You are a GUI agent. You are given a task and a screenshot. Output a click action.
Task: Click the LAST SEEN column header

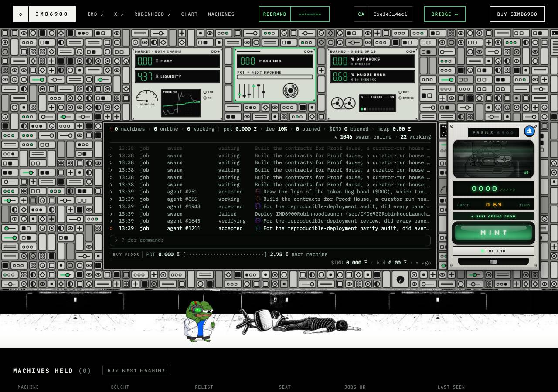point(451,387)
